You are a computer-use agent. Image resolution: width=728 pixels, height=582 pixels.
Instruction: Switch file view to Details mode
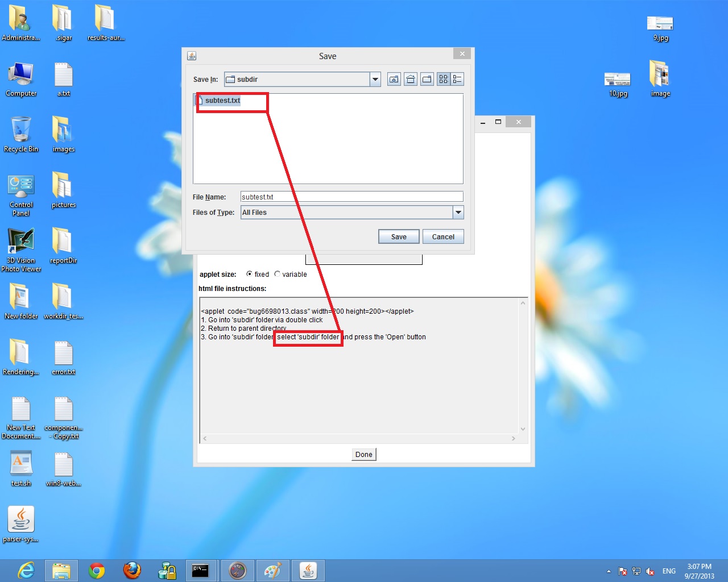pos(457,80)
